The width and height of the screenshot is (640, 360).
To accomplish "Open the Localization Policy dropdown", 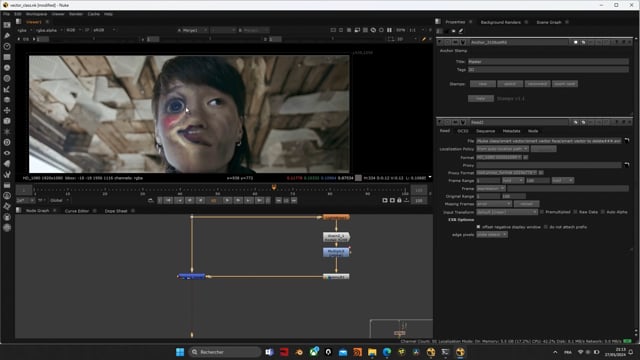I will [502, 149].
